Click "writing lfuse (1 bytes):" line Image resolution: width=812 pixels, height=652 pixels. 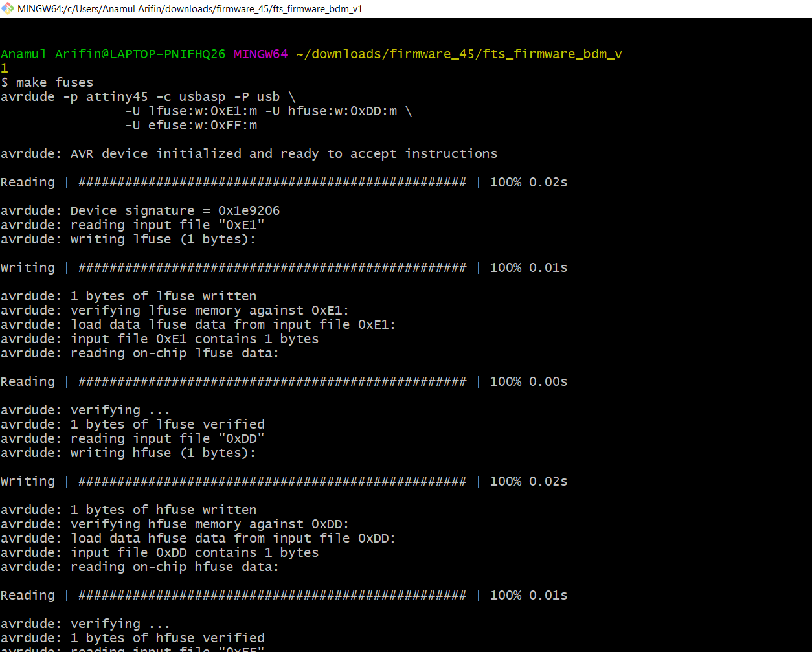click(129, 240)
